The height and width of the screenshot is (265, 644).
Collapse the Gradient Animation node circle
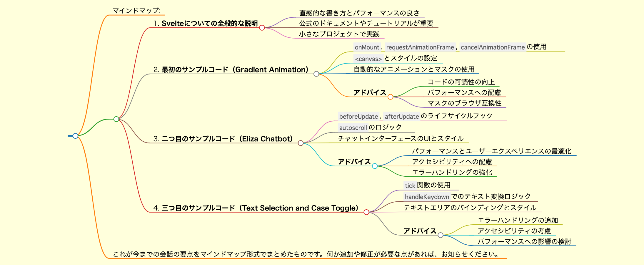[x=316, y=74]
